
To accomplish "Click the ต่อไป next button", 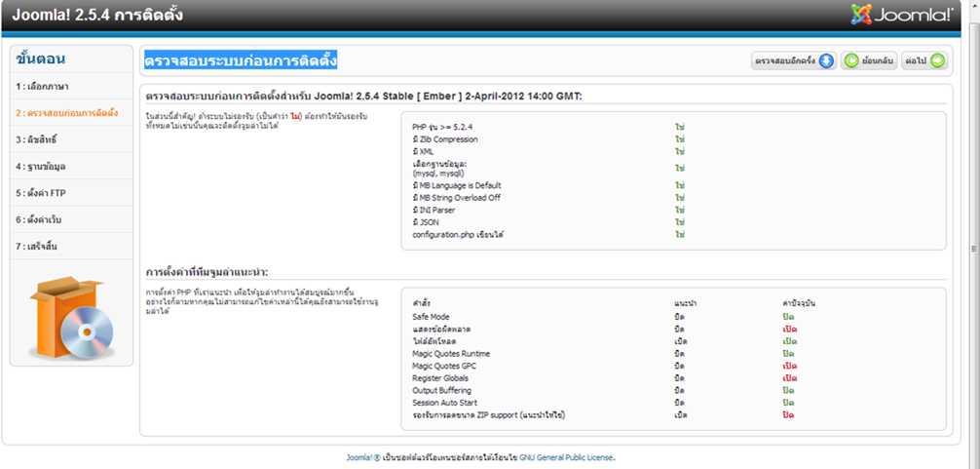I will coord(924,60).
